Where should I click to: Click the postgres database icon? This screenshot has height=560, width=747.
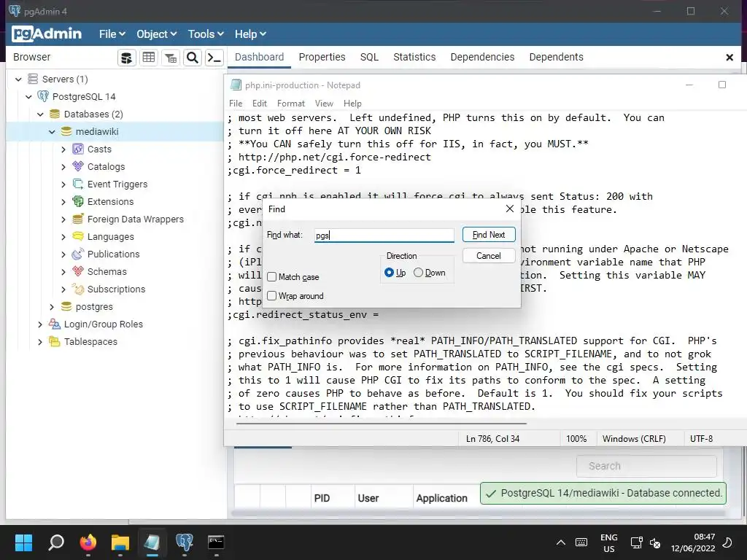(66, 306)
